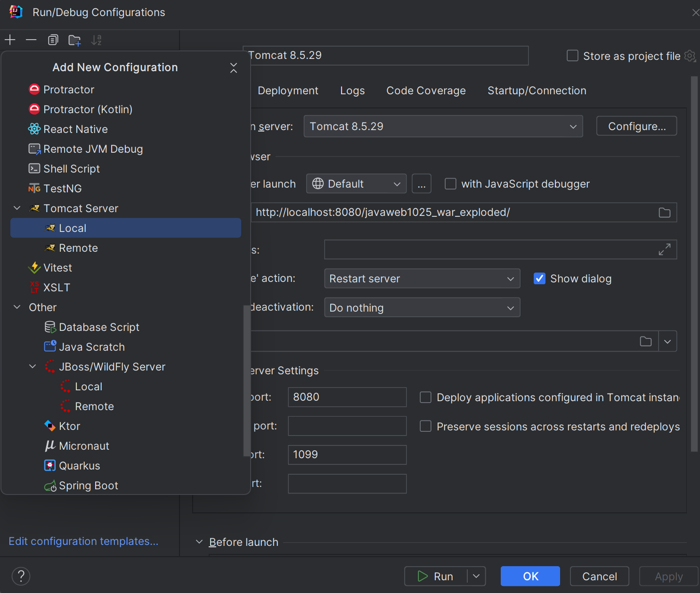Click the help question mark button
Viewport: 700px width, 593px height.
tap(21, 576)
